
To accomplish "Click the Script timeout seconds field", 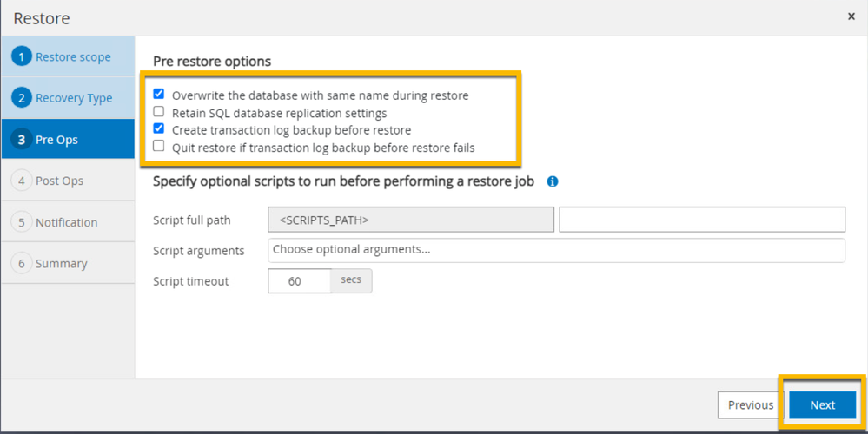I will pyautogui.click(x=300, y=281).
